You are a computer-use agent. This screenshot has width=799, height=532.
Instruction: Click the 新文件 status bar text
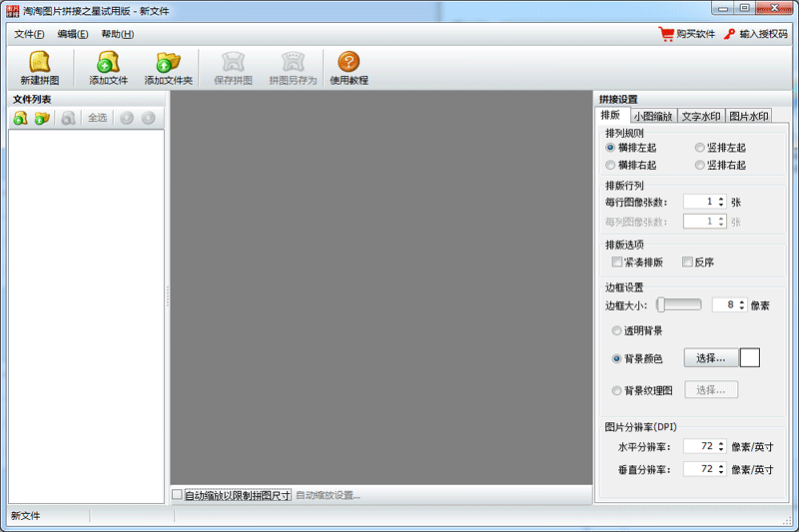tap(26, 516)
